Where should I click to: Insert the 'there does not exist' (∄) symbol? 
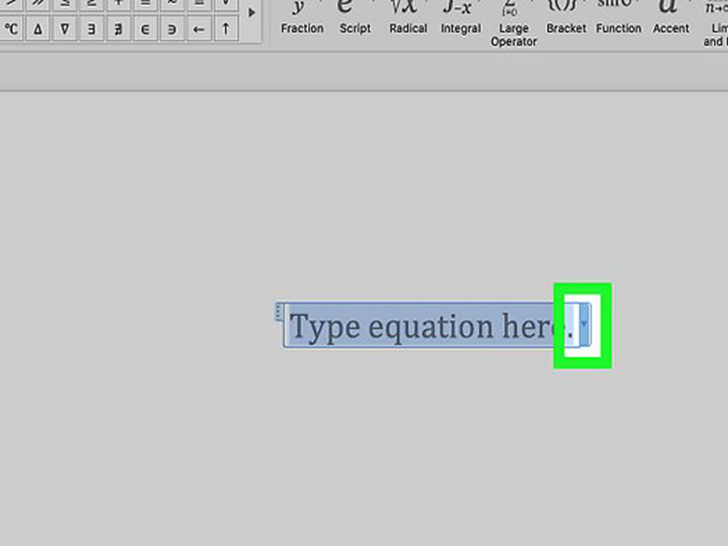tap(119, 30)
